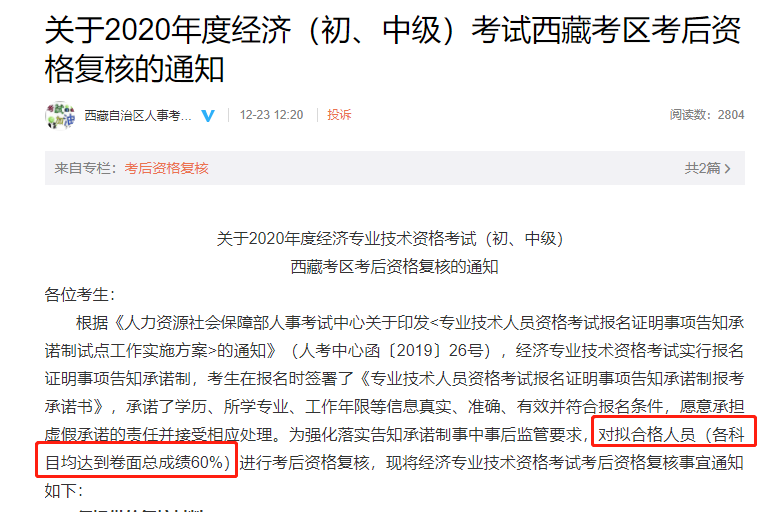Open the 西藏自治区人事考... account name
The width and height of the screenshot is (778, 512).
(138, 116)
